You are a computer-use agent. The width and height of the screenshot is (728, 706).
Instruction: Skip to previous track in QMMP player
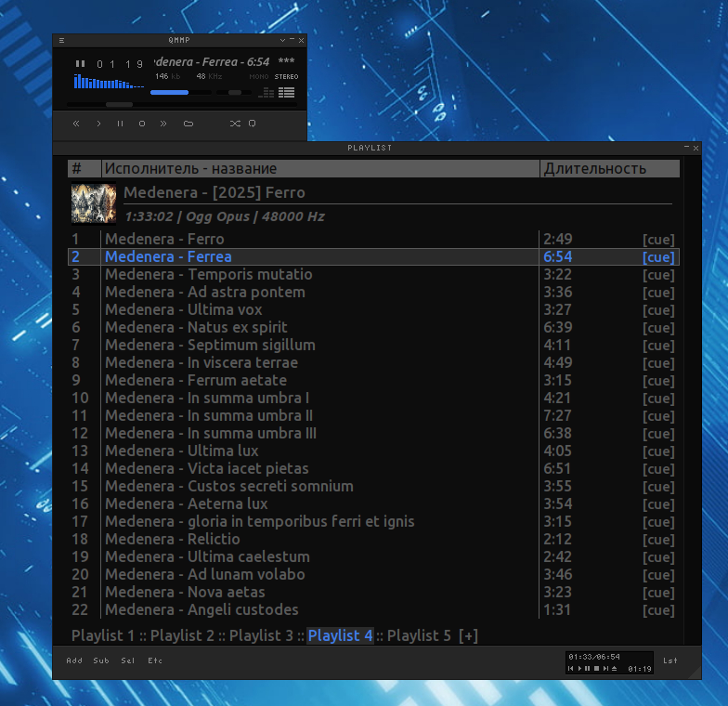coord(76,124)
